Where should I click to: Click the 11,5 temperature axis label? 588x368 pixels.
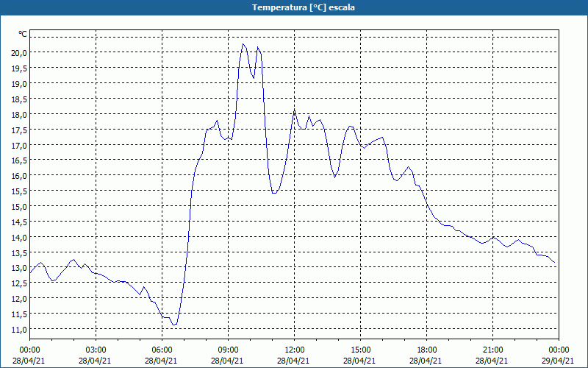click(x=19, y=314)
